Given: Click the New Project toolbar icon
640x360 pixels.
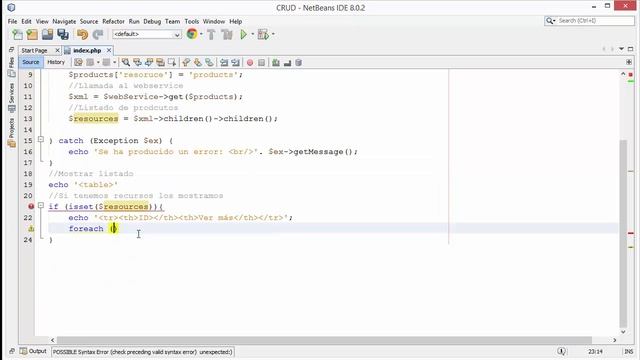Looking at the screenshot, I should (32, 35).
